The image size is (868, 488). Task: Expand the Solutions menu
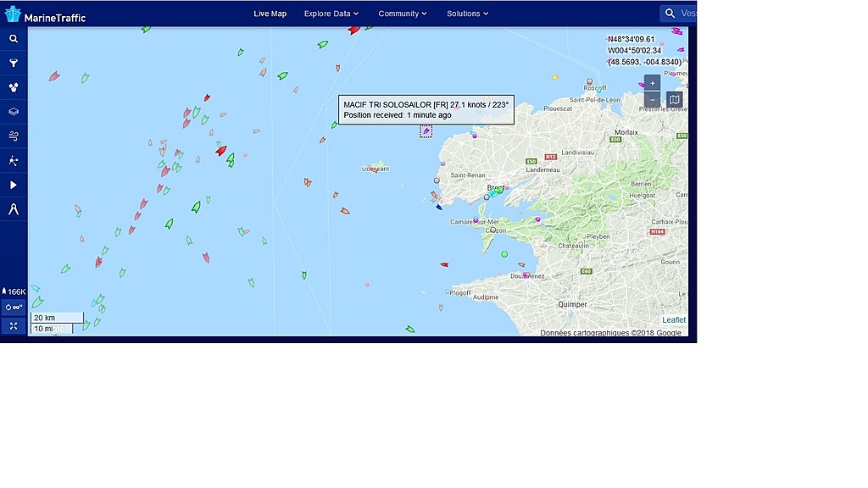point(467,14)
